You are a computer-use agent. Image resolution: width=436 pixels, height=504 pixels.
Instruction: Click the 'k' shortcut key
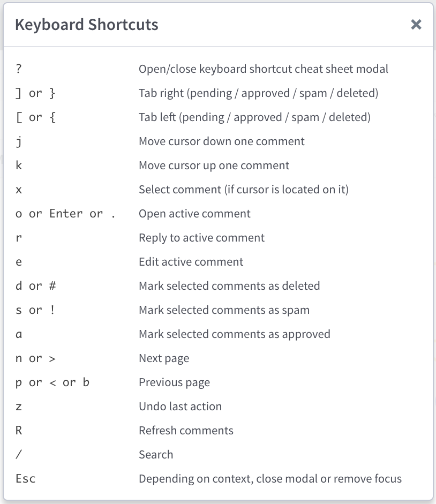[x=19, y=165]
